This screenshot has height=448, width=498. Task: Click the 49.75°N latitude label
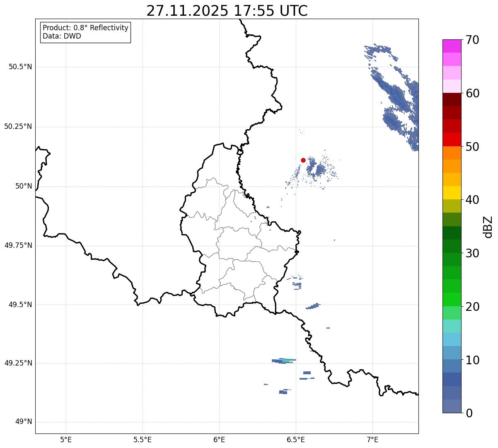(18, 245)
